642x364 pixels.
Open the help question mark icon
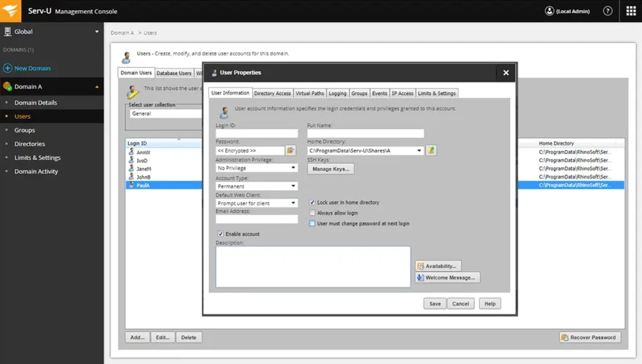pos(607,11)
